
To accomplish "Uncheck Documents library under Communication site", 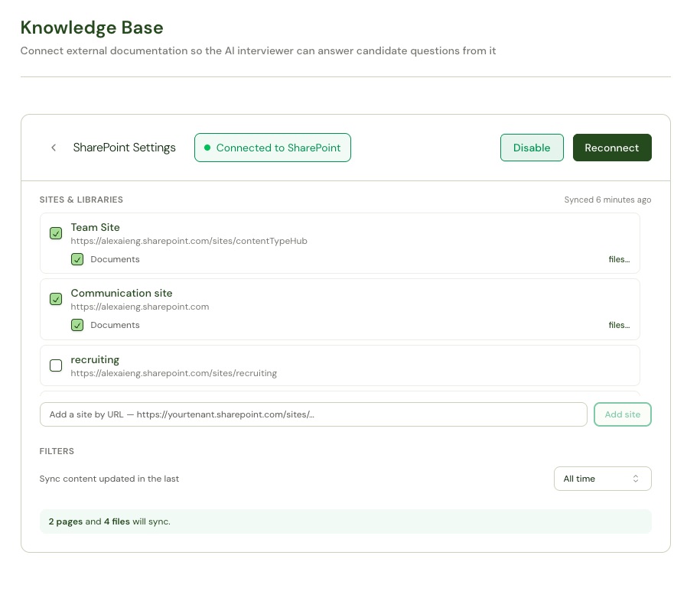I will [77, 325].
